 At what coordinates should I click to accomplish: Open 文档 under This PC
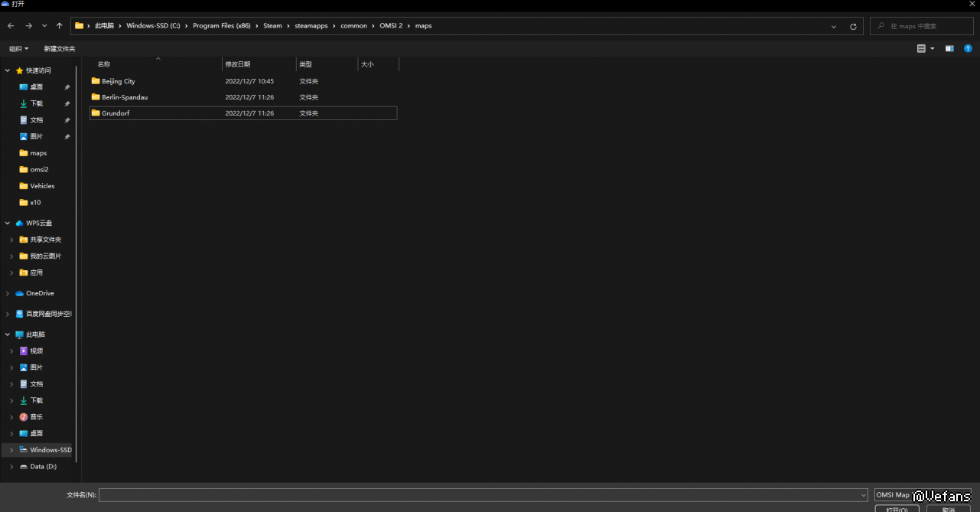pyautogui.click(x=36, y=384)
